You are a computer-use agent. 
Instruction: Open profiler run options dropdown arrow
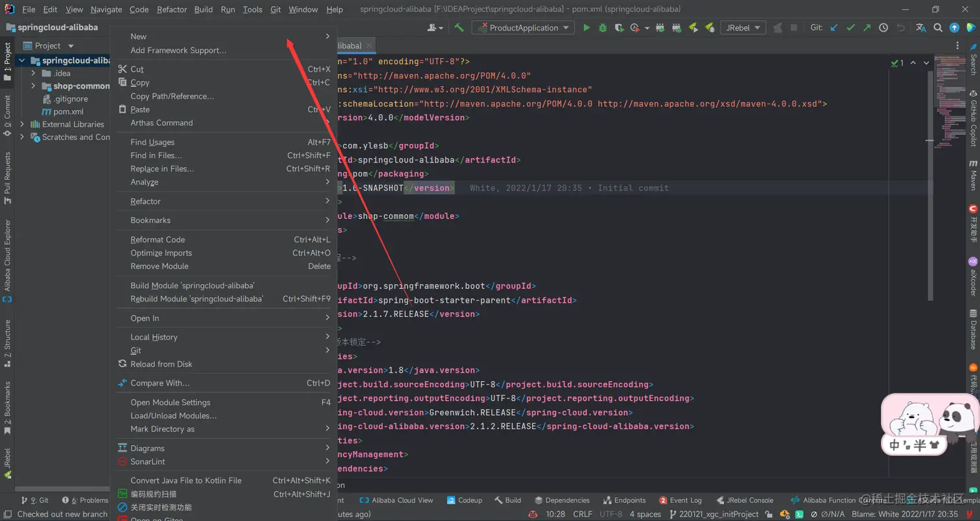click(647, 29)
